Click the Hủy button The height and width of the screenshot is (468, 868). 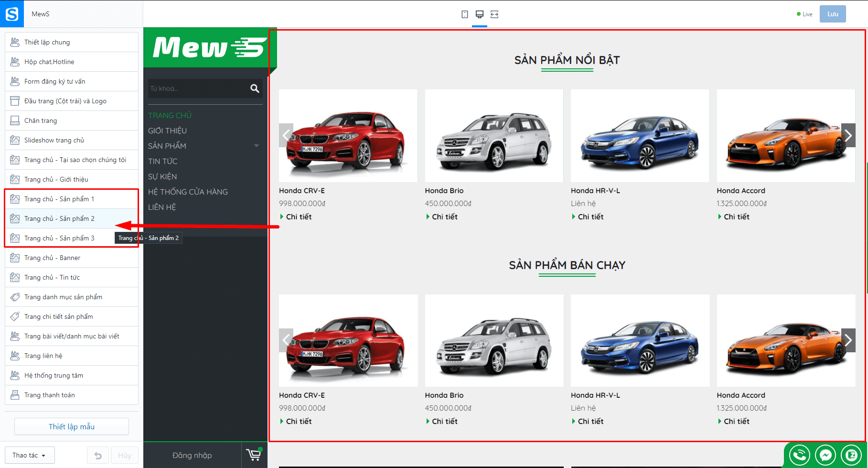125,456
